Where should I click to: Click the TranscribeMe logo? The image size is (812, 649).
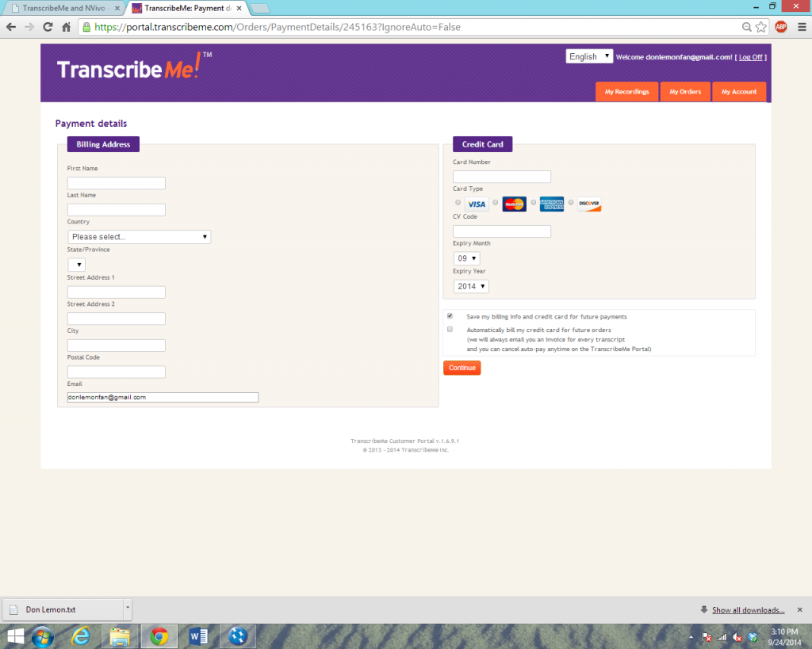[133, 67]
